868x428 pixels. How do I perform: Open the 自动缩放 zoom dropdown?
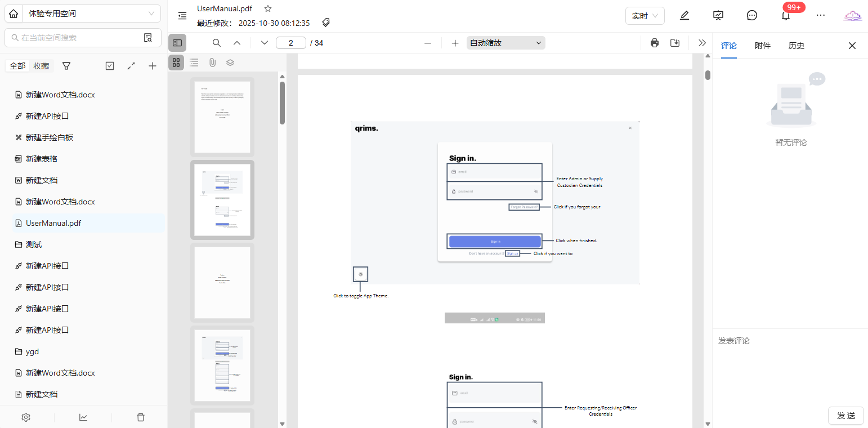point(506,43)
